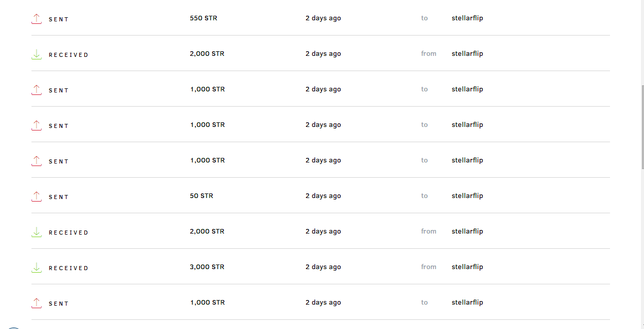Click received icon directly below the 550 STR row
This screenshot has height=329, width=644.
(37, 54)
